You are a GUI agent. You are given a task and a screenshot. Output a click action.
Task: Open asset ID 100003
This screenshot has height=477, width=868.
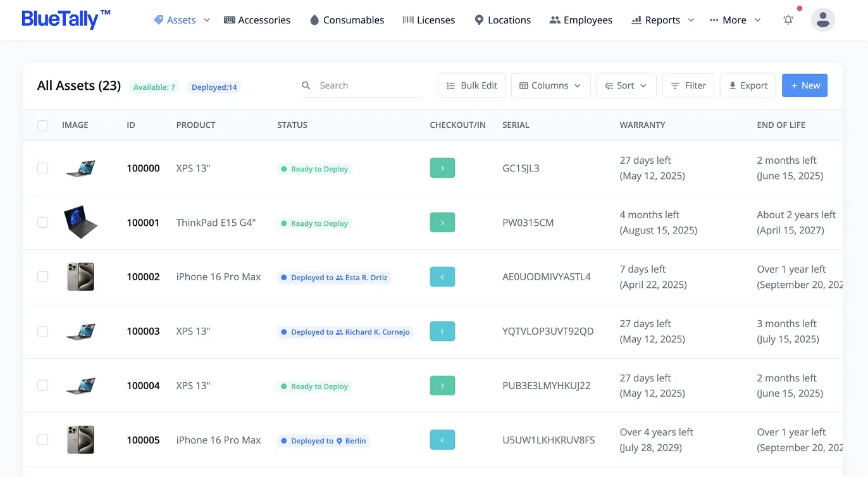pos(143,331)
